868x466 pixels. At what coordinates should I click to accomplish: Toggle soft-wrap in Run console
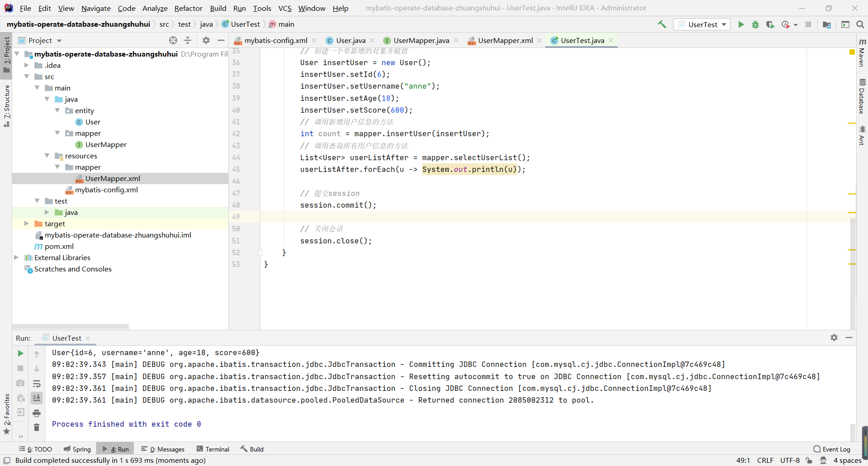37,384
